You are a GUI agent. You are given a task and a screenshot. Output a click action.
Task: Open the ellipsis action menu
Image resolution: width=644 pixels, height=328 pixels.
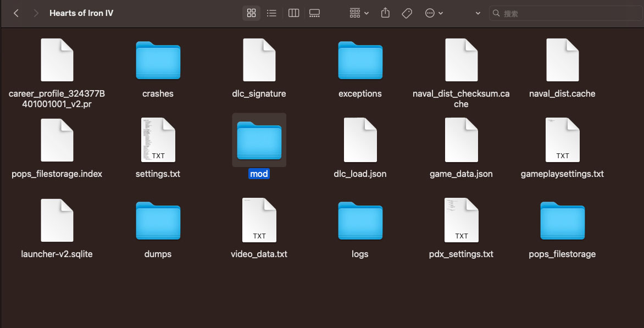(x=434, y=13)
